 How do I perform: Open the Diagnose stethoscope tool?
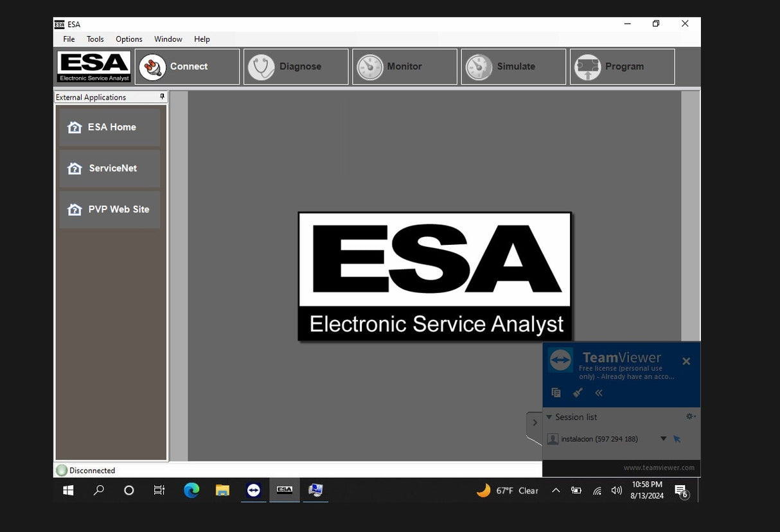296,67
